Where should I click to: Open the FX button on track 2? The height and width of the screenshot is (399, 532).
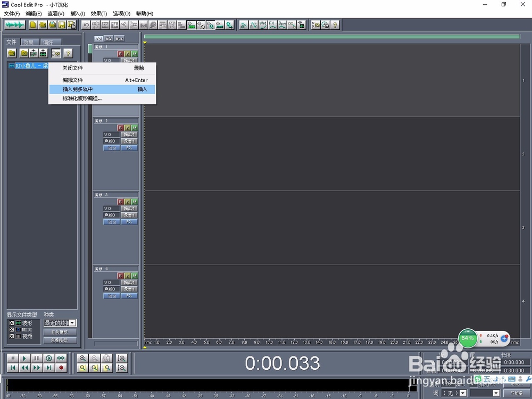click(x=129, y=148)
